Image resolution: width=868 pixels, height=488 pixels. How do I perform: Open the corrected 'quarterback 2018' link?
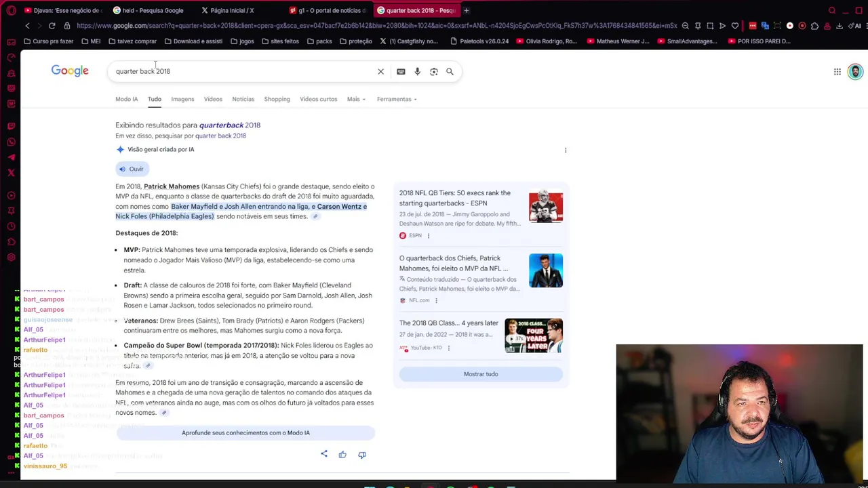point(229,125)
